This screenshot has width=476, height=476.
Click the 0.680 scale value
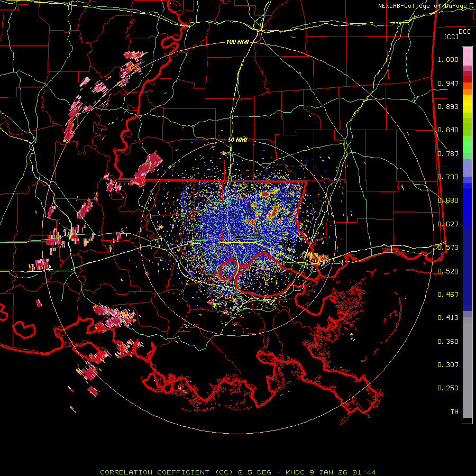[448, 200]
